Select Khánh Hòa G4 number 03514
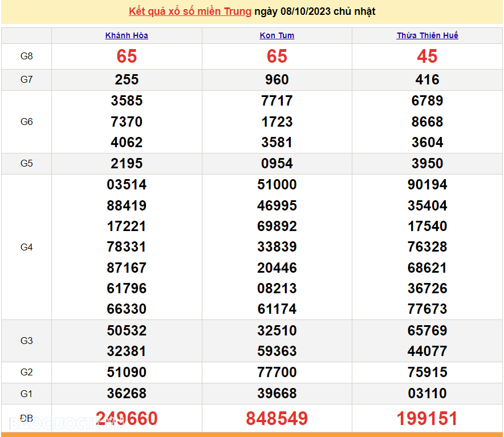Viewport: 504px width, 437px height. pyautogui.click(x=127, y=185)
